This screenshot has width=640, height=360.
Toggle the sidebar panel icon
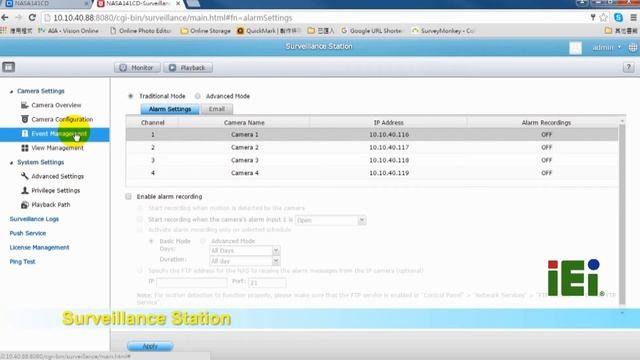click(9, 67)
